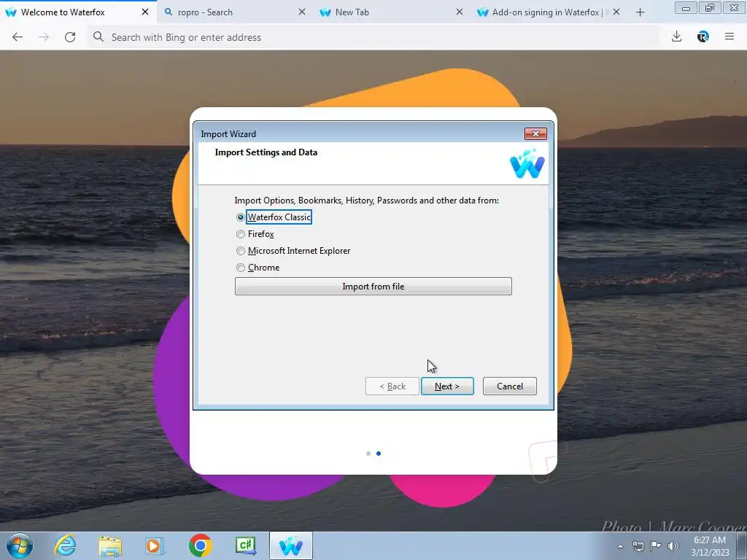The image size is (747, 560).
Task: Select the Firefox radio option
Action: pos(255,234)
